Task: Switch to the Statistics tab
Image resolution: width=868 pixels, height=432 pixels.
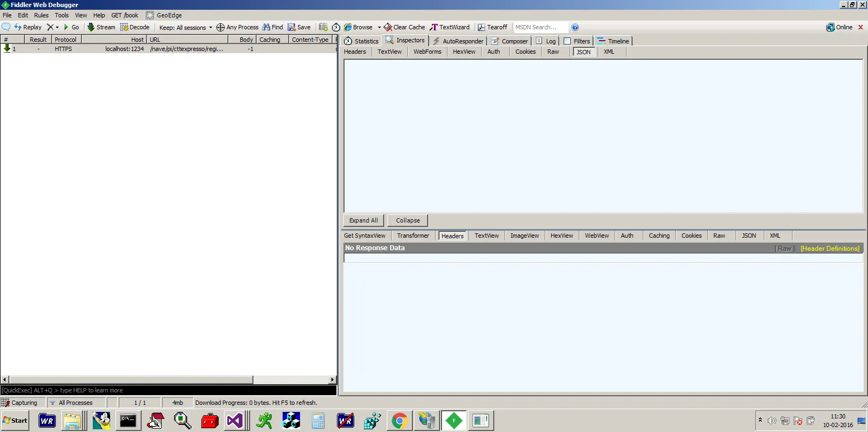Action: tap(361, 41)
